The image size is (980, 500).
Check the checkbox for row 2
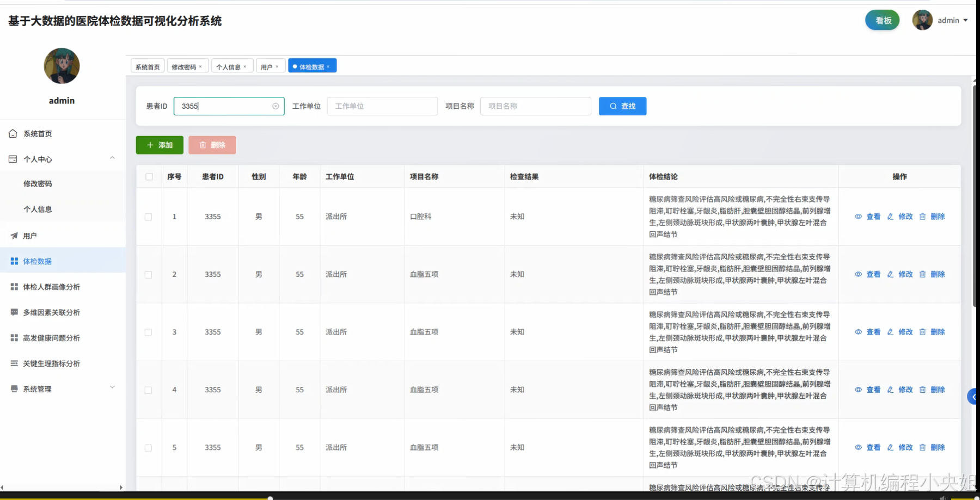tap(148, 275)
